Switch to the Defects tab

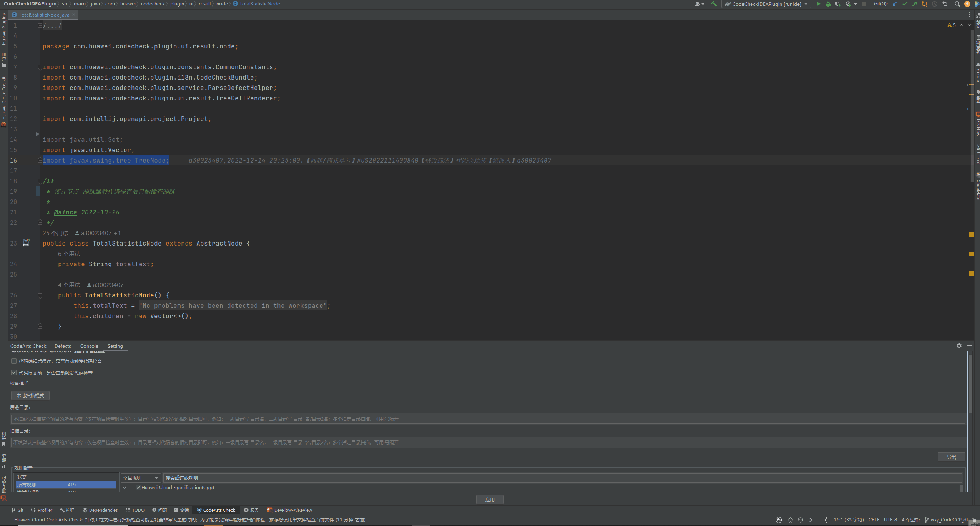[63, 346]
